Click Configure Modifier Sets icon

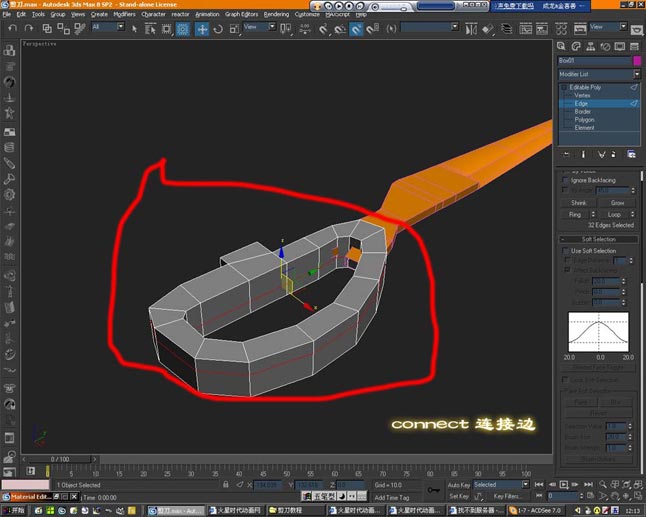(x=631, y=154)
